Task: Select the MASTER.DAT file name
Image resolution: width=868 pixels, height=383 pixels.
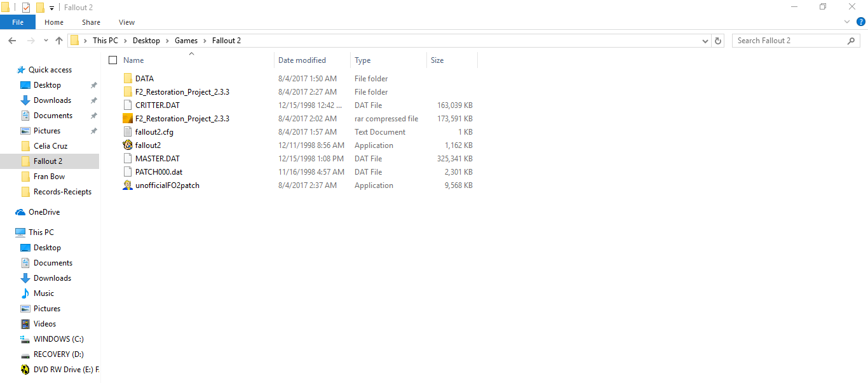Action: point(158,159)
